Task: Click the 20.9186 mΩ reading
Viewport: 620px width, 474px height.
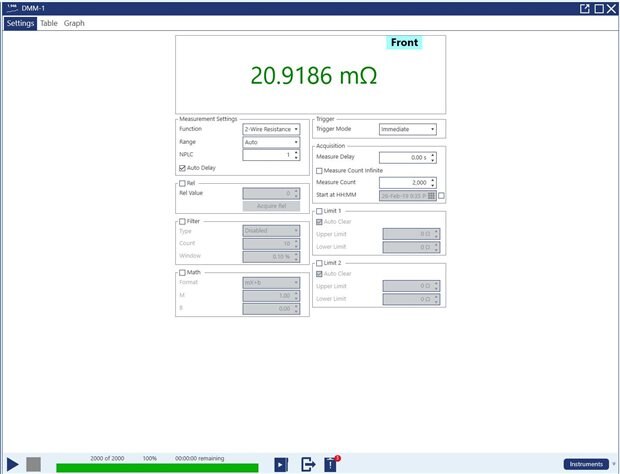Action: pyautogui.click(x=314, y=76)
